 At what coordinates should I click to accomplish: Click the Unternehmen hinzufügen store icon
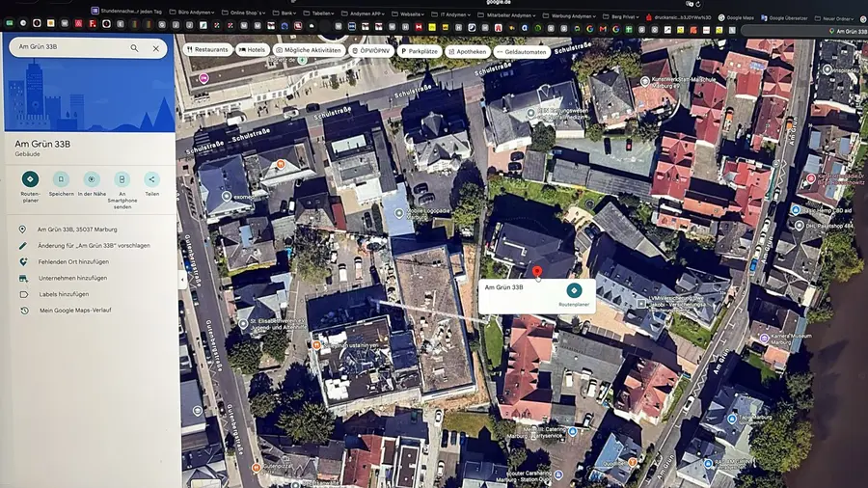(23, 278)
